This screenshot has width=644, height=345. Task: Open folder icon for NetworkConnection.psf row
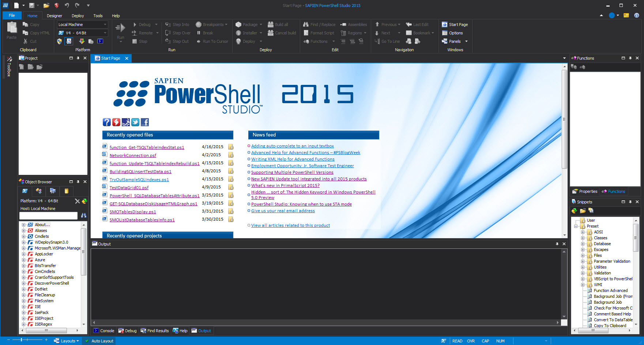(231, 155)
